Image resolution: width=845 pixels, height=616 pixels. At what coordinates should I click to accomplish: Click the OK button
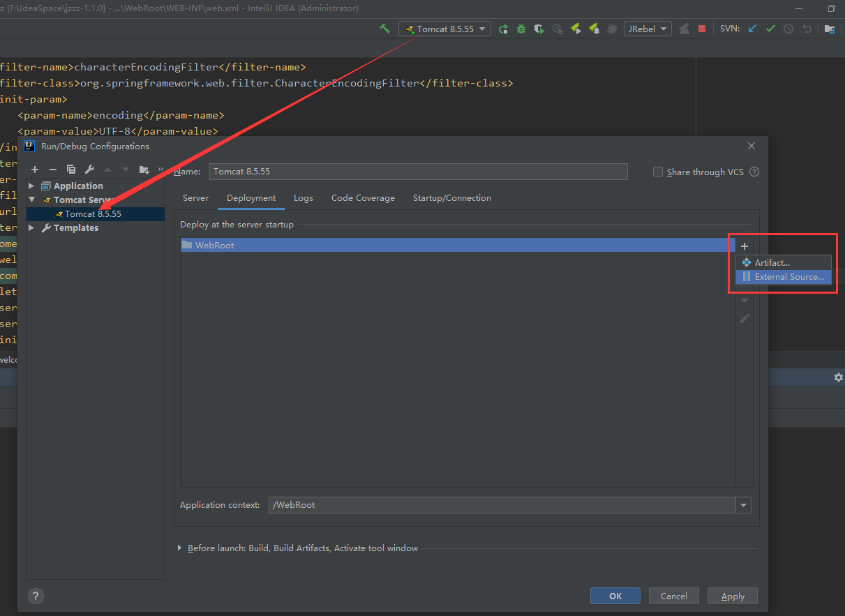click(615, 596)
